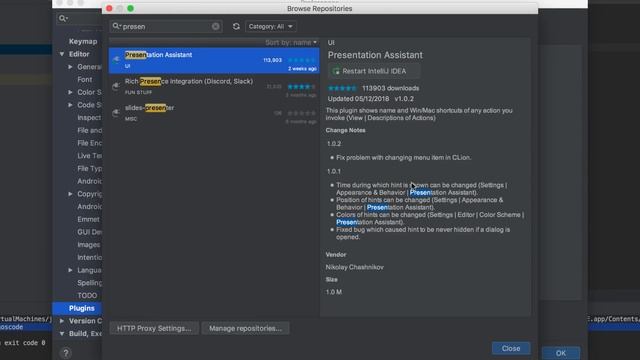
Task: Click the refresh repositories icon
Action: [236, 27]
